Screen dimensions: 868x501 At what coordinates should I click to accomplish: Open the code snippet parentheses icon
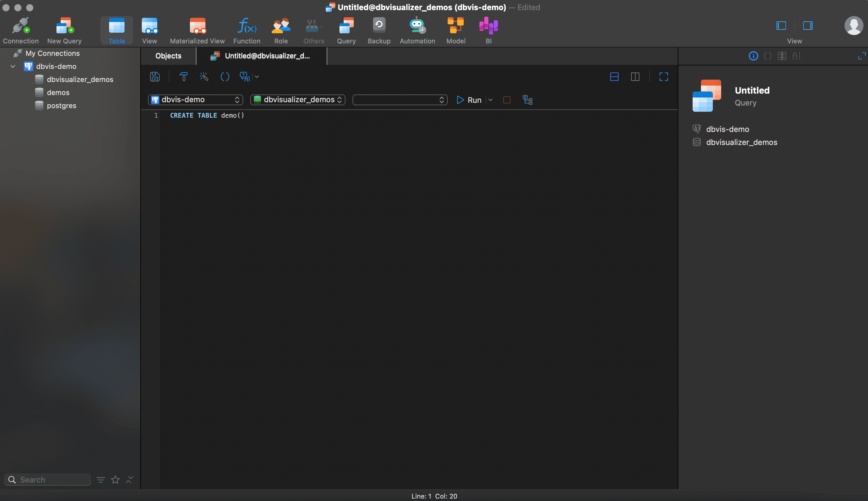point(225,76)
